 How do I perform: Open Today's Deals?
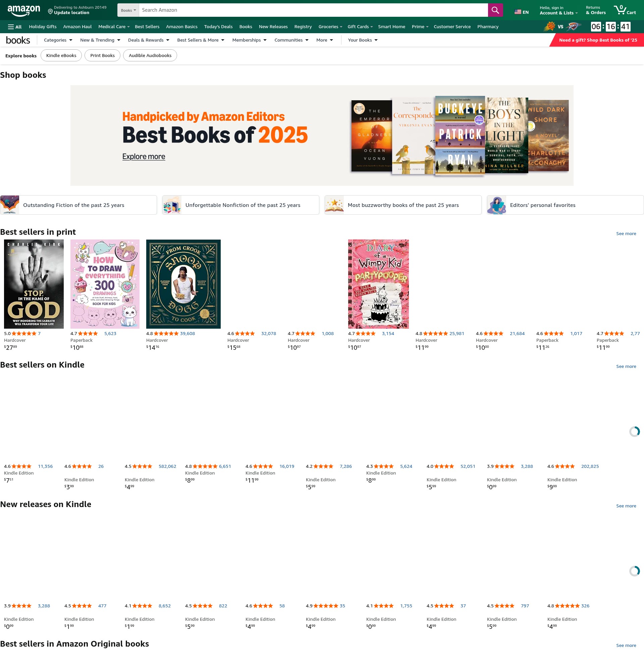pos(218,27)
